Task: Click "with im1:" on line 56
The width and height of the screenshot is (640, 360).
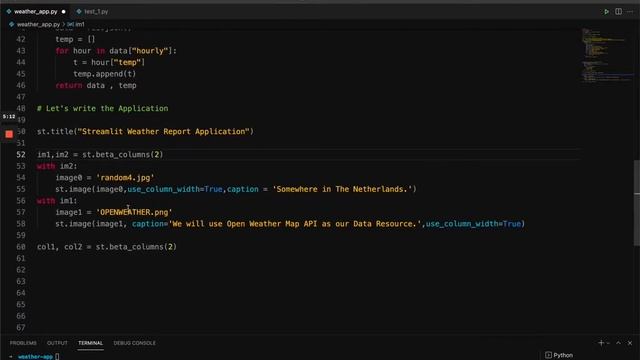Action: click(x=57, y=201)
